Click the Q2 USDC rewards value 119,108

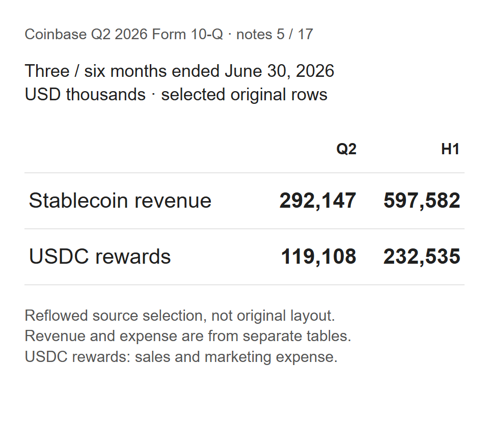click(318, 257)
